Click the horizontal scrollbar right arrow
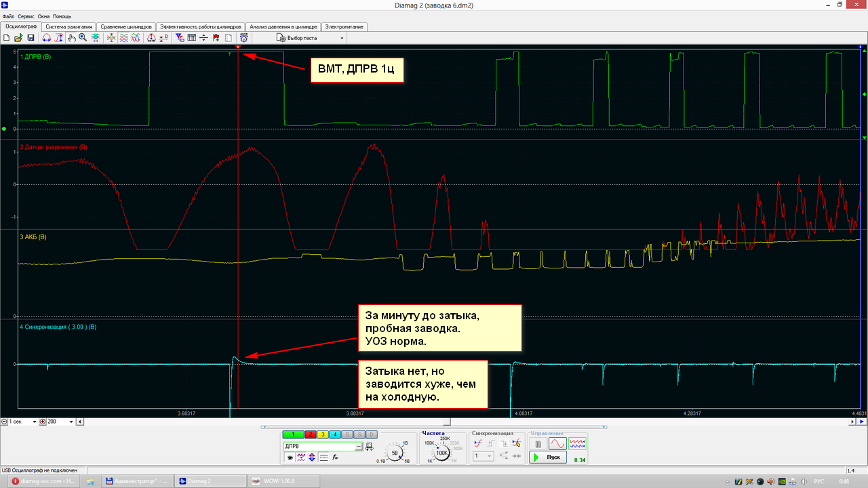The width and height of the screenshot is (868, 488). tap(853, 422)
